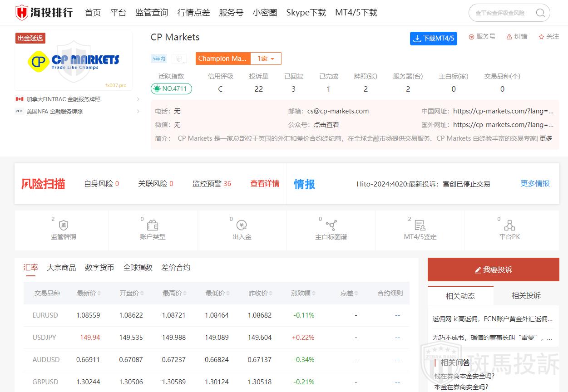The width and height of the screenshot is (568, 392).
Task: Click the 关注 star icon
Action: pos(541,37)
